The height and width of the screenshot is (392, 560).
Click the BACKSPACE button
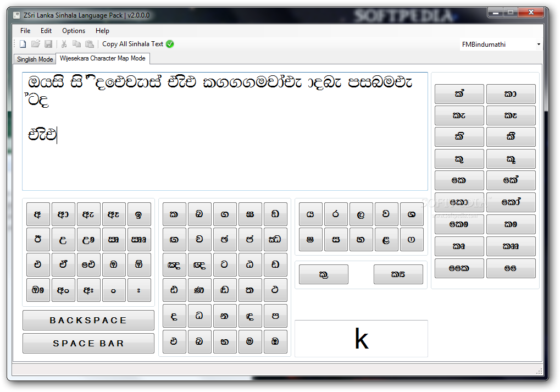88,320
